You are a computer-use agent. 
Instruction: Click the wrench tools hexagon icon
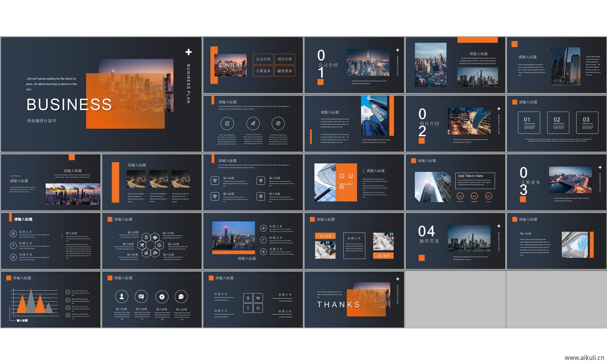[x=142, y=245]
